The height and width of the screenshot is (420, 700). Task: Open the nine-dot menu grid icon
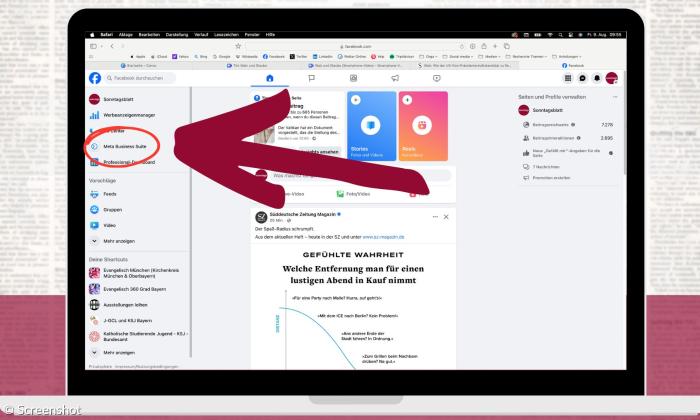pyautogui.click(x=568, y=78)
